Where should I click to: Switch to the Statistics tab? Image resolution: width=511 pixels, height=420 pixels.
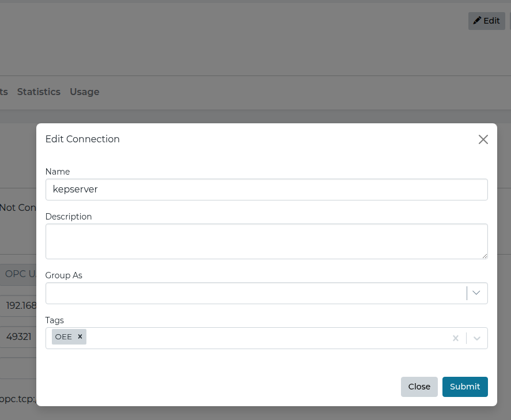tap(39, 92)
